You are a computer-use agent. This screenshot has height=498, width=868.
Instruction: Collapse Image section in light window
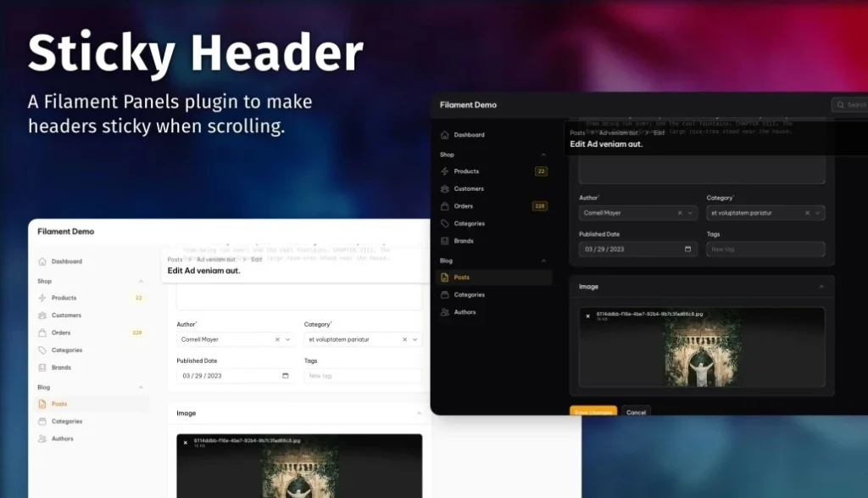point(419,413)
